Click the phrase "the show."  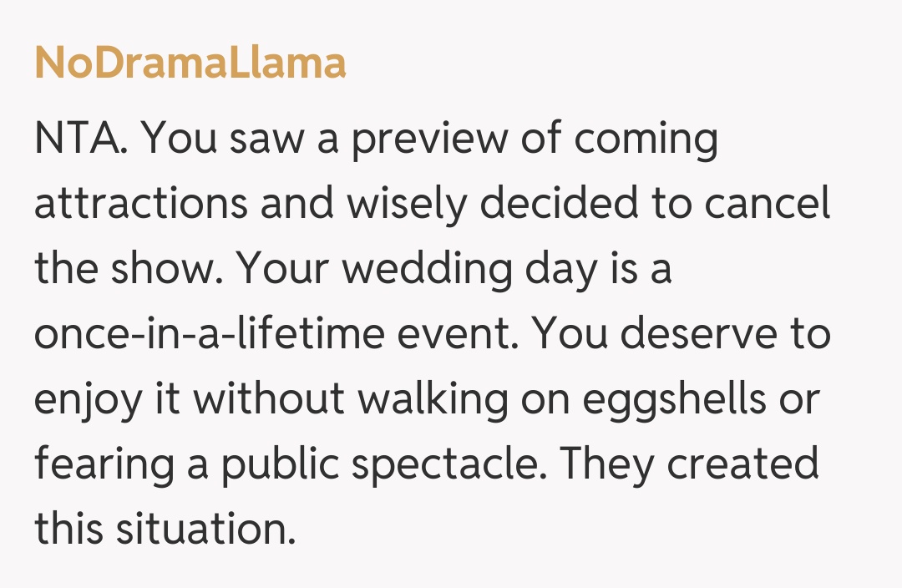pyautogui.click(x=128, y=270)
